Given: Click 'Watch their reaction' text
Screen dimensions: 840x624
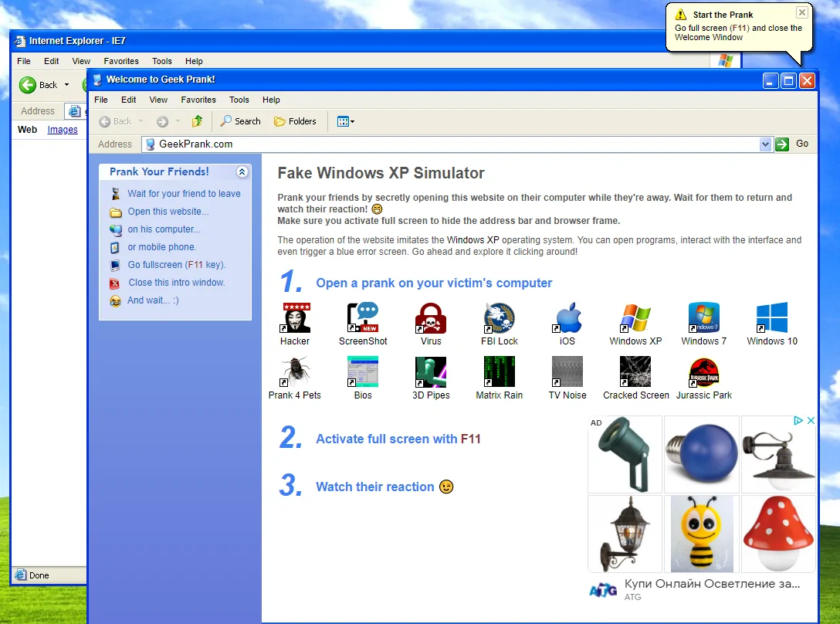Looking at the screenshot, I should click(x=375, y=487).
